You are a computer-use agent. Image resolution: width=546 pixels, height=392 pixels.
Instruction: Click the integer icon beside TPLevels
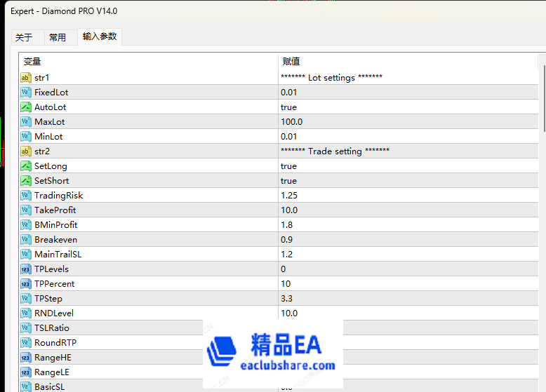(26, 269)
